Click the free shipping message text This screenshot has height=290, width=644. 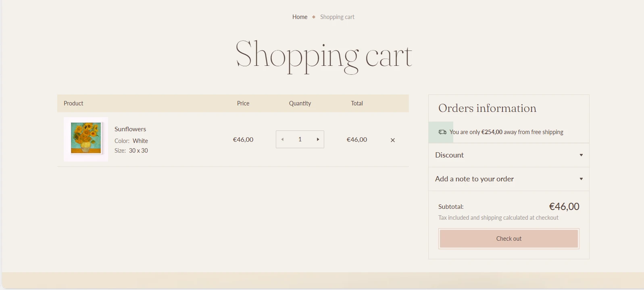pos(506,132)
